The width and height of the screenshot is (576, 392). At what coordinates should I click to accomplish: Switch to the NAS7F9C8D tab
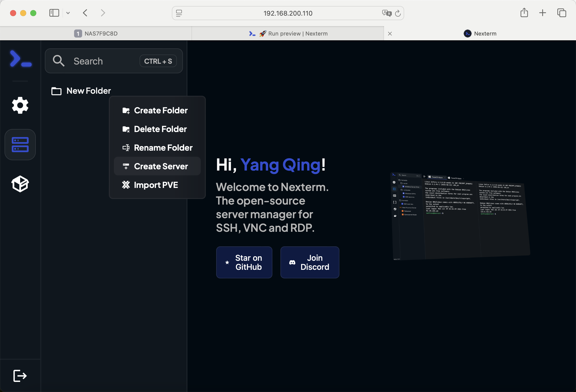96,34
